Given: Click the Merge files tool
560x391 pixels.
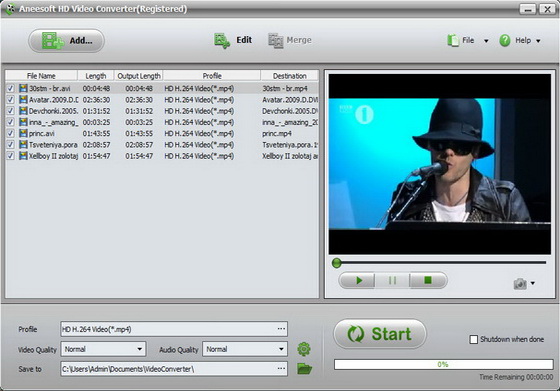Looking at the screenshot, I should pyautogui.click(x=290, y=40).
